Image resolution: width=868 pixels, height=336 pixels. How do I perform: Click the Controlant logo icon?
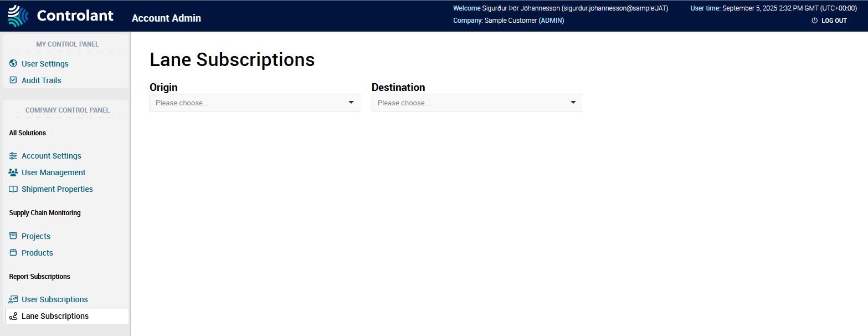18,16
